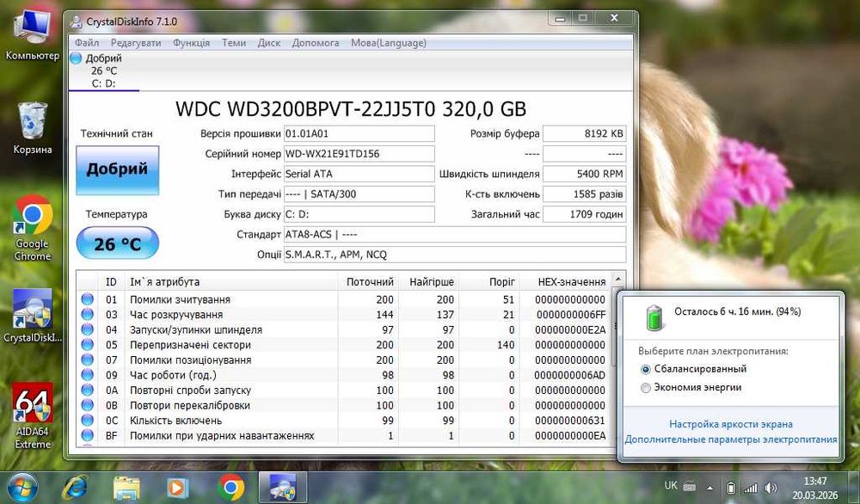The image size is (860, 504).
Task: Select Экономия энергии power plan
Action: tap(691, 387)
